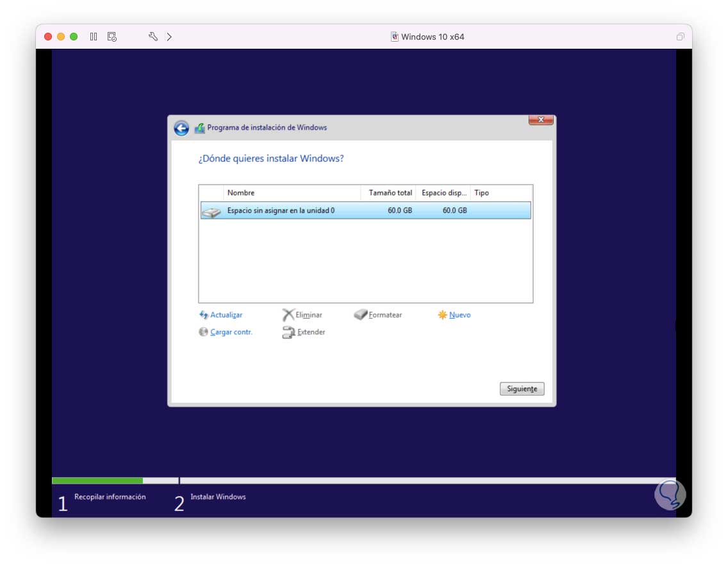Open virtual machine settings wrench
The width and height of the screenshot is (728, 565).
(153, 37)
